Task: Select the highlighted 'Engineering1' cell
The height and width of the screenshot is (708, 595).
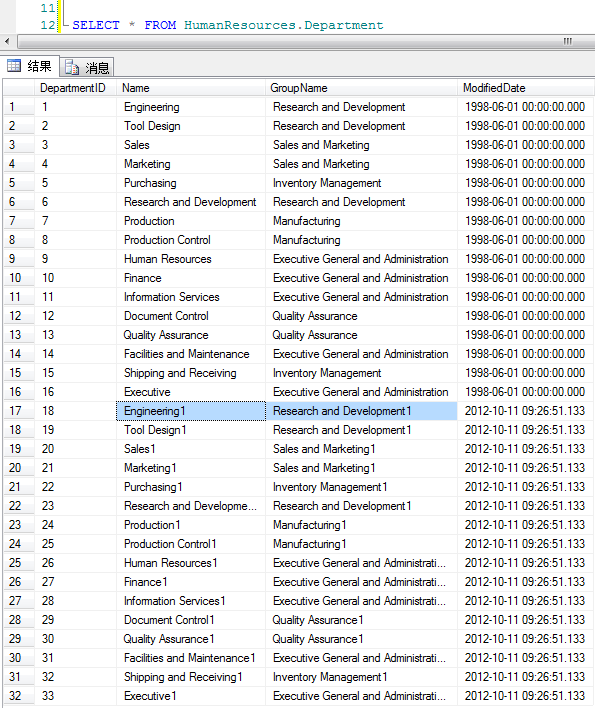Action: 191,411
